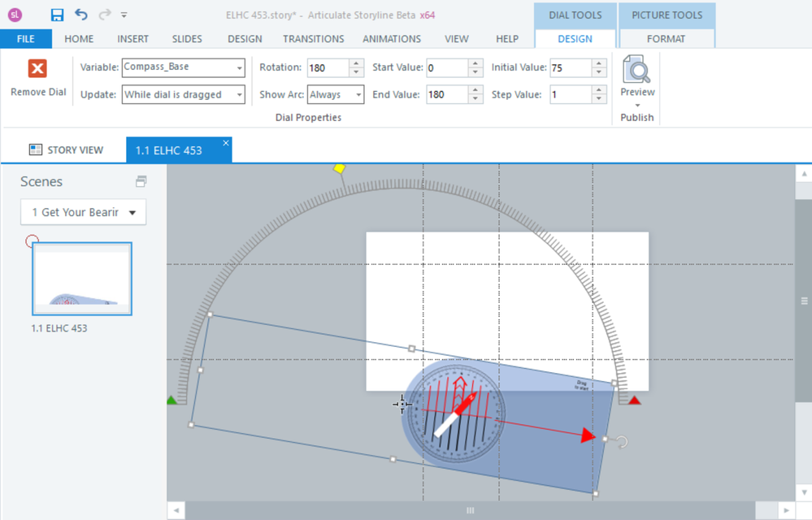Click the Scenes panel undock icon

pos(141,181)
